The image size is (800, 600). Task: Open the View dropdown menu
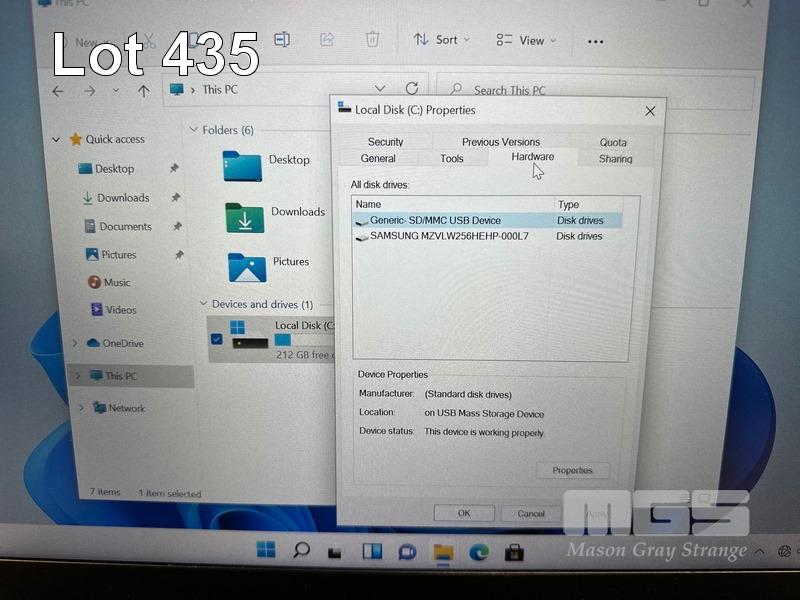pyautogui.click(x=526, y=41)
